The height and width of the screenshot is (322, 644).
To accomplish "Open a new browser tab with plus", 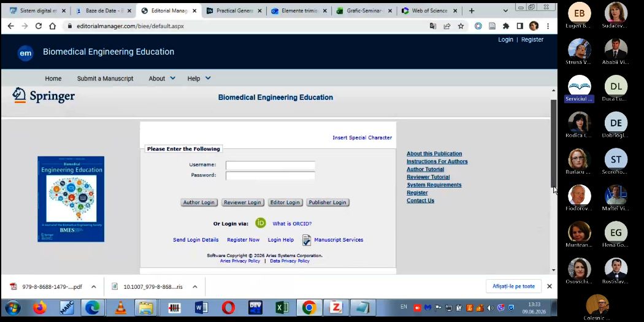I will pyautogui.click(x=472, y=10).
